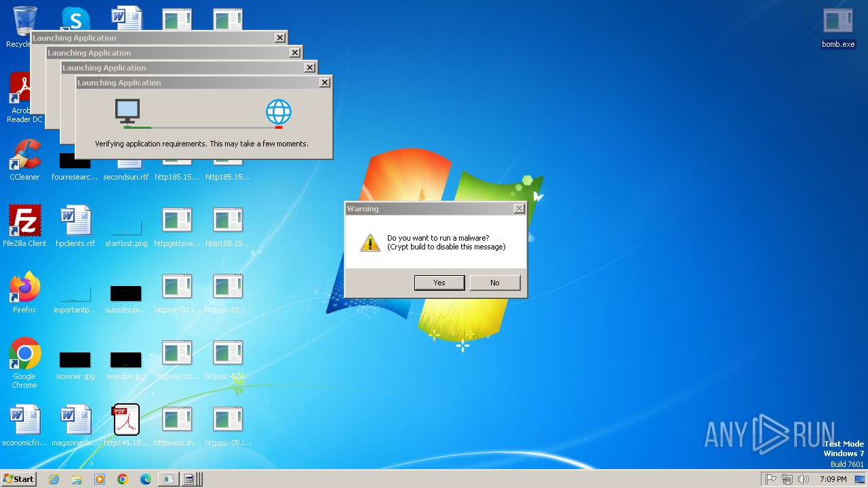Select the Google Chrome desktop shortcut
This screenshot has height=488, width=868.
pos(24,363)
